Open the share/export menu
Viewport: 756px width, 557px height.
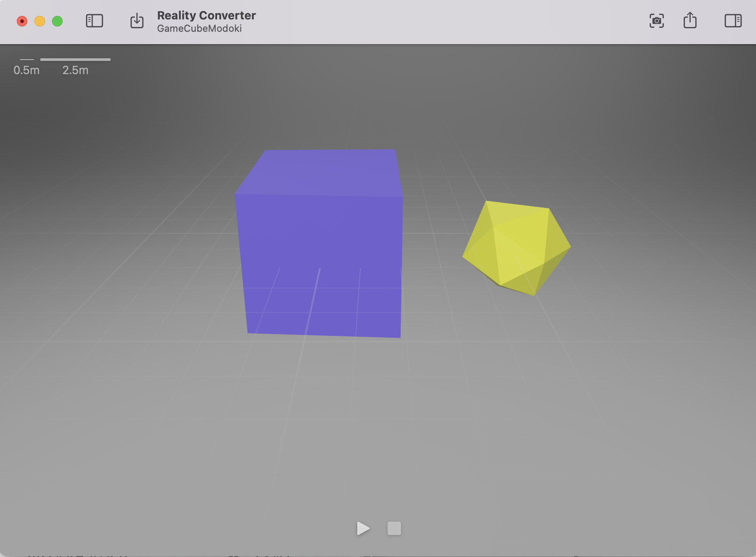(x=690, y=20)
